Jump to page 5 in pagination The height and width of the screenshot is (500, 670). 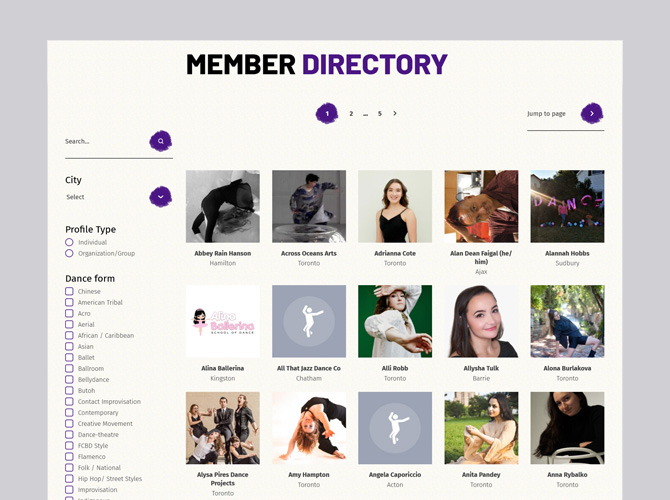click(379, 114)
